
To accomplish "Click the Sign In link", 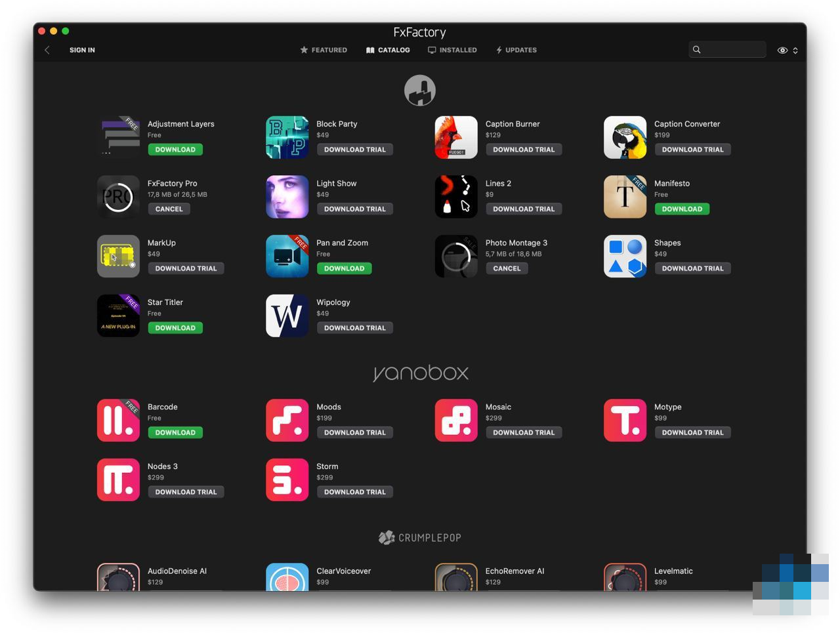I will click(82, 50).
